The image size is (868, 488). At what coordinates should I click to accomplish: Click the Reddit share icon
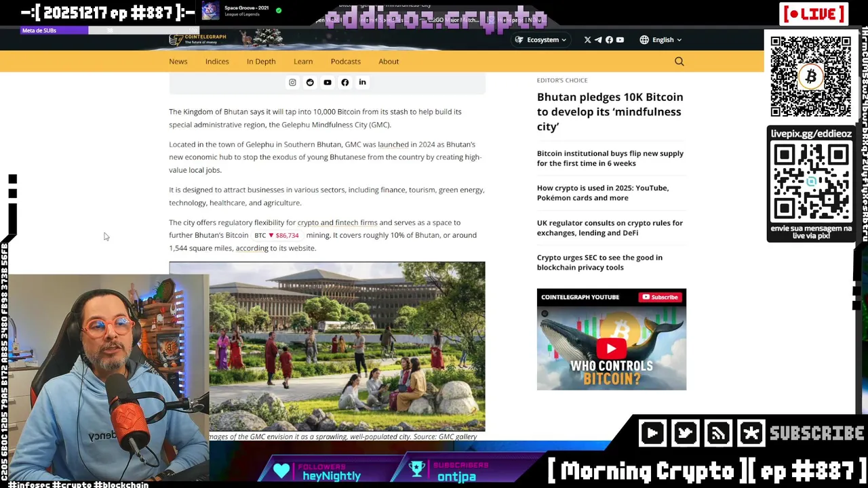tap(310, 83)
